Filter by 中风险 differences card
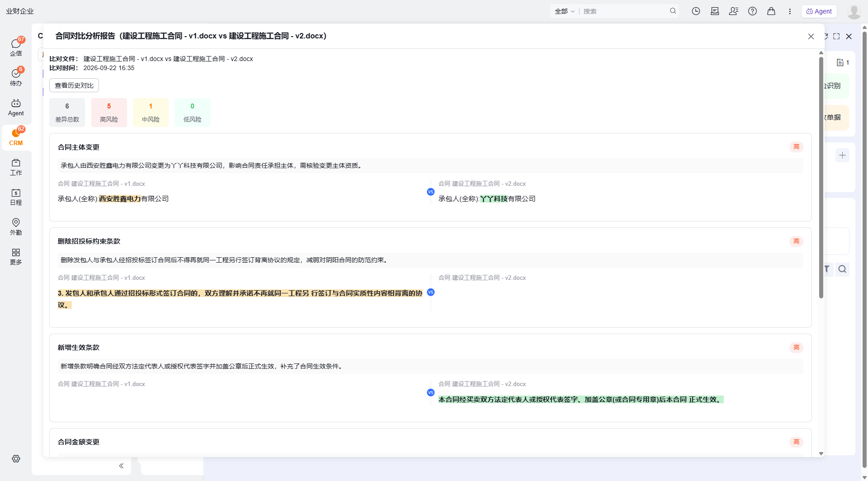Screen dimensions: 868x481 click(151, 113)
